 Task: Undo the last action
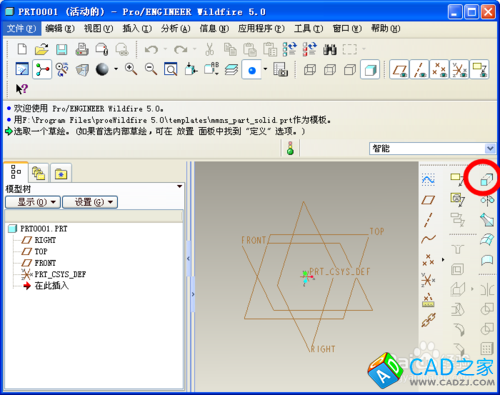pos(151,50)
